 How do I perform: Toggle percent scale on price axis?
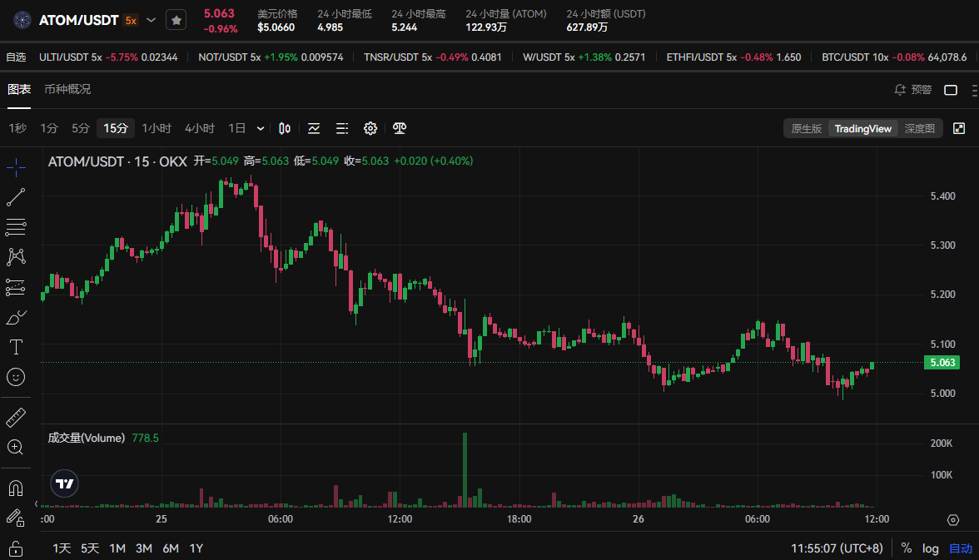tap(906, 548)
